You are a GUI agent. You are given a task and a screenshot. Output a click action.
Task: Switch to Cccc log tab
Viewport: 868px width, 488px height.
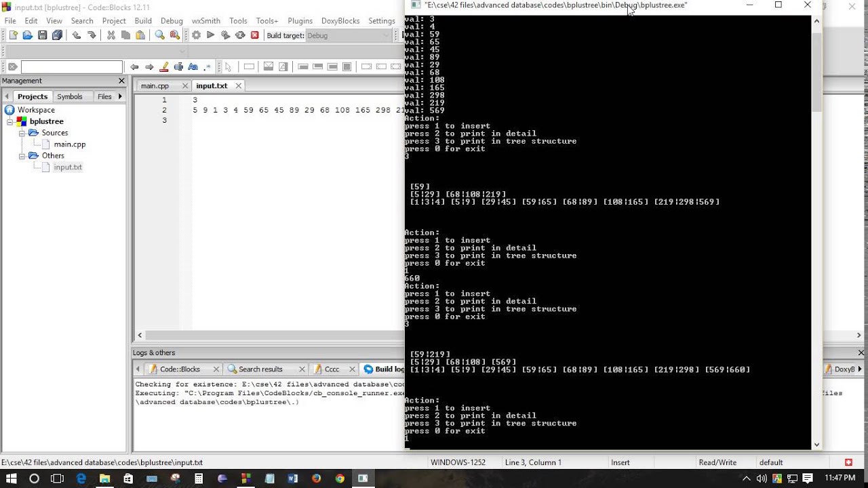[x=332, y=369]
